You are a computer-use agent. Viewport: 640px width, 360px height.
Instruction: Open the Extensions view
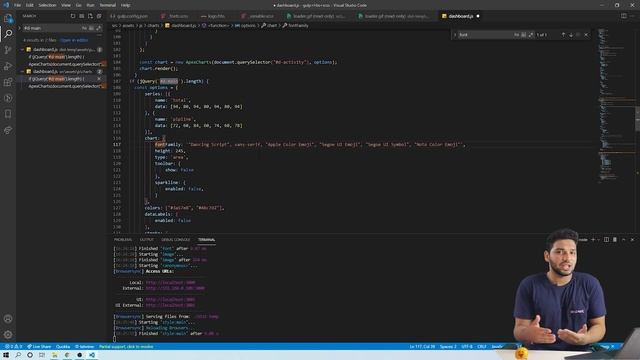click(x=8, y=82)
